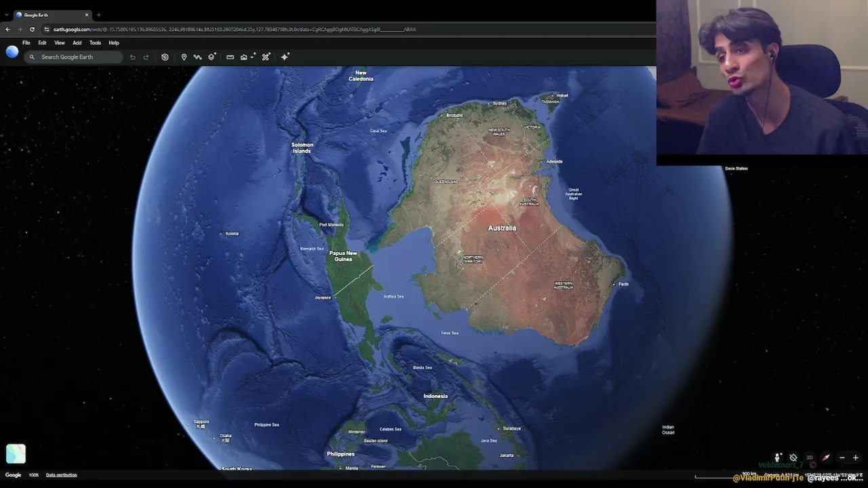Click the map imagery tool icon

pos(243,57)
